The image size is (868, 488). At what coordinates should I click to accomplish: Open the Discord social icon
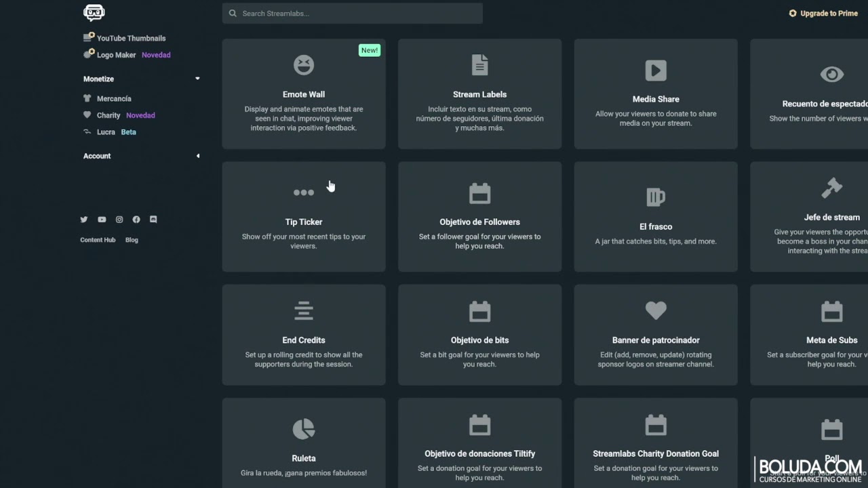click(x=153, y=220)
